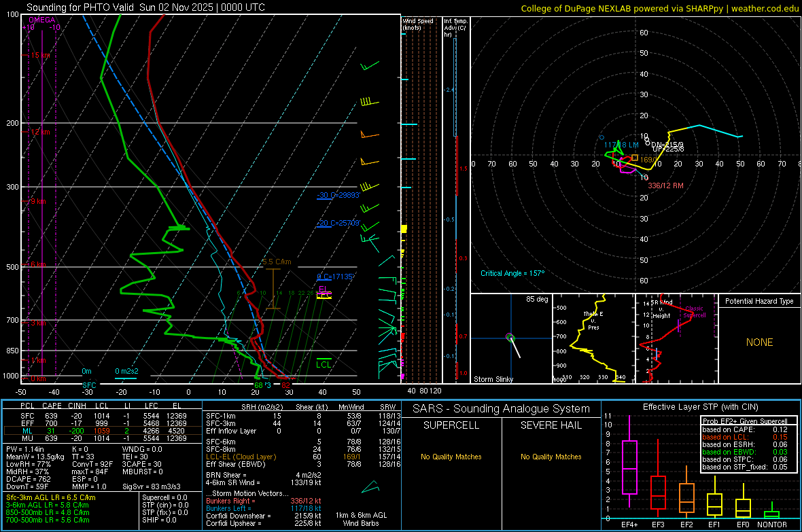
Task: Select the -20 C=25709' level label
Action: 338,224
